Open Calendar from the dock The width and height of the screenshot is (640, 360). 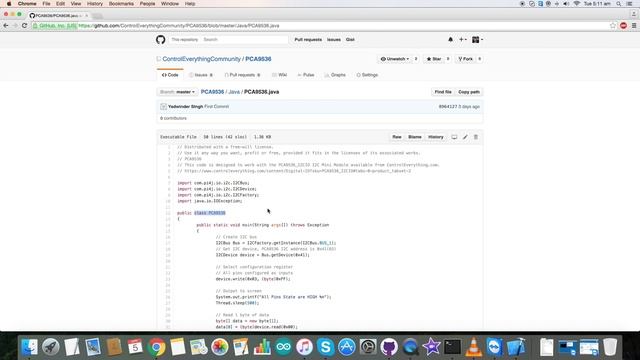135,347
